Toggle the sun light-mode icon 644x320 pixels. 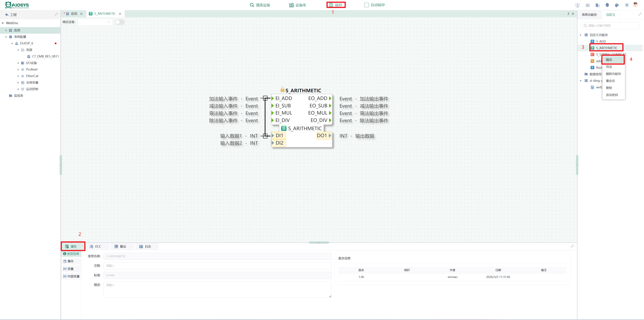tap(627, 5)
